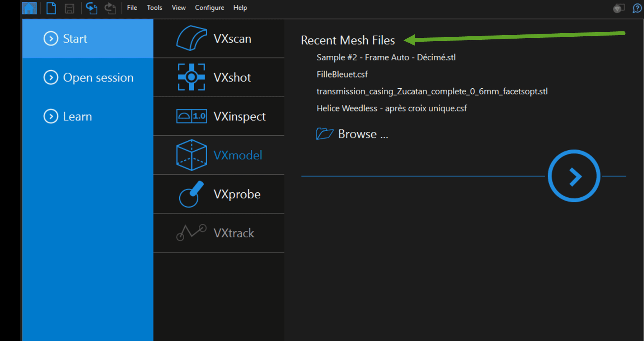
Task: Click the large blue next arrow button
Action: (x=574, y=176)
